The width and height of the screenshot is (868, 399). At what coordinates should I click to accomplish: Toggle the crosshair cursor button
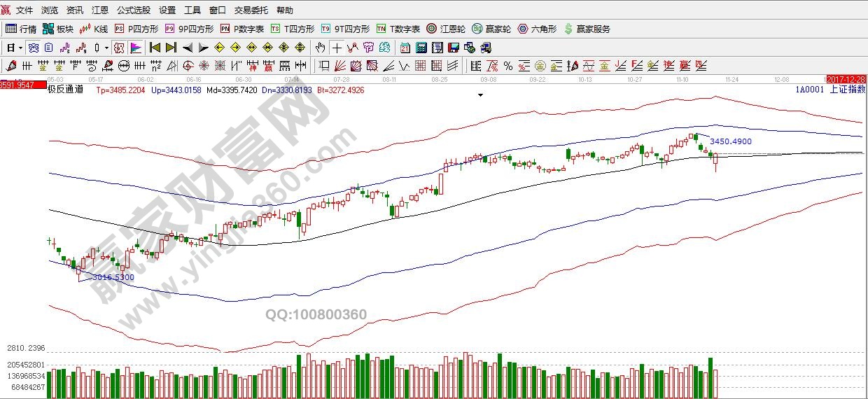[x=337, y=48]
